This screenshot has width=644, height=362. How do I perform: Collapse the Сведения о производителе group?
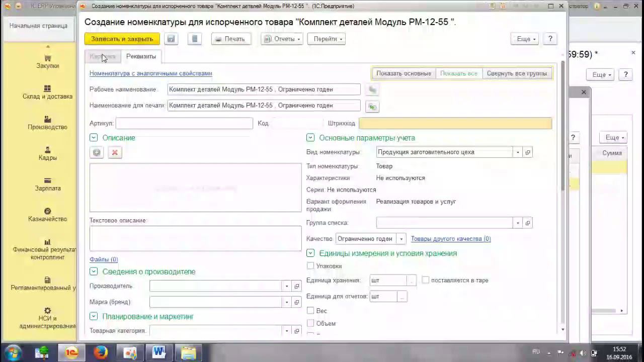pos(93,271)
